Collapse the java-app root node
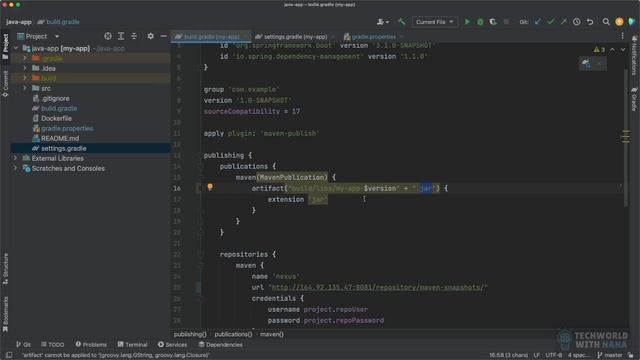 tap(16, 48)
